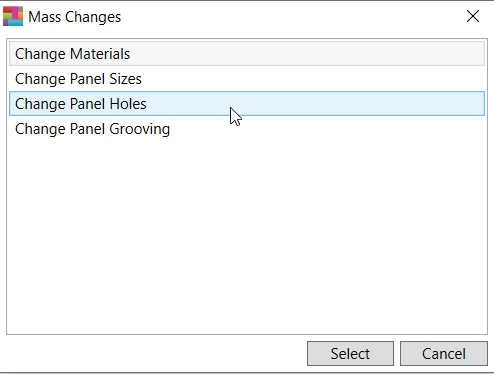494x374 pixels.
Task: Click the blank space below Change Panel Grooving
Action: (x=247, y=237)
